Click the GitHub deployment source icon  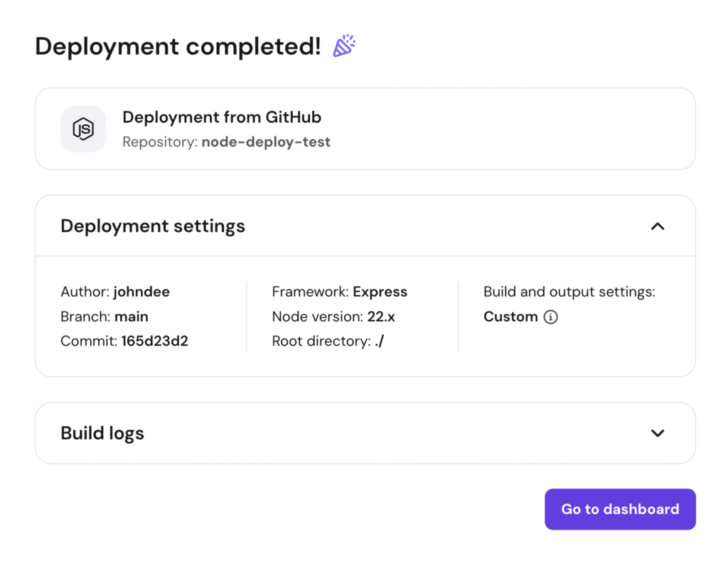[83, 129]
